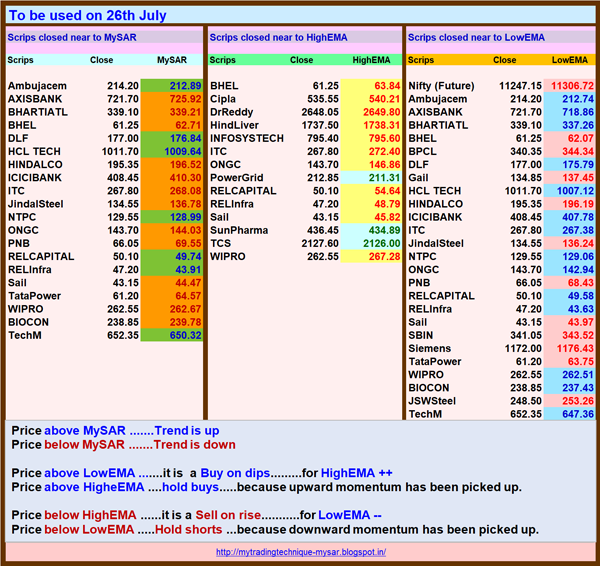
Task: Select Nifty Future LowEMA value 11306.72
Action: (572, 86)
